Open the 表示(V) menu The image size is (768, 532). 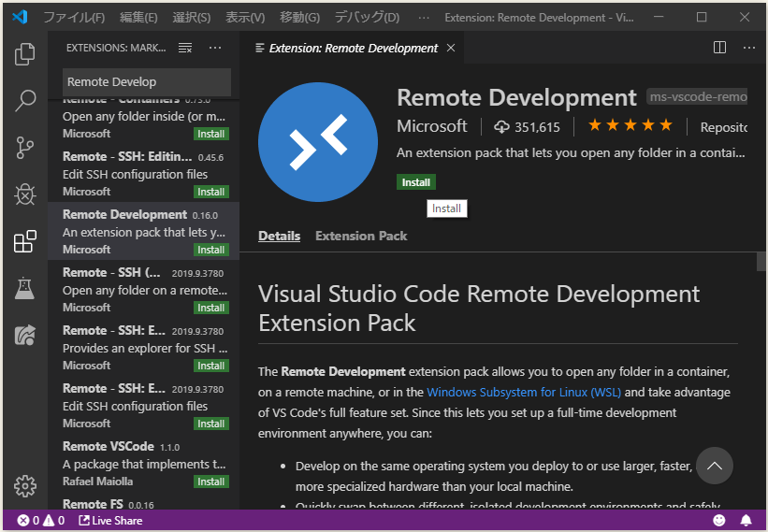245,18
